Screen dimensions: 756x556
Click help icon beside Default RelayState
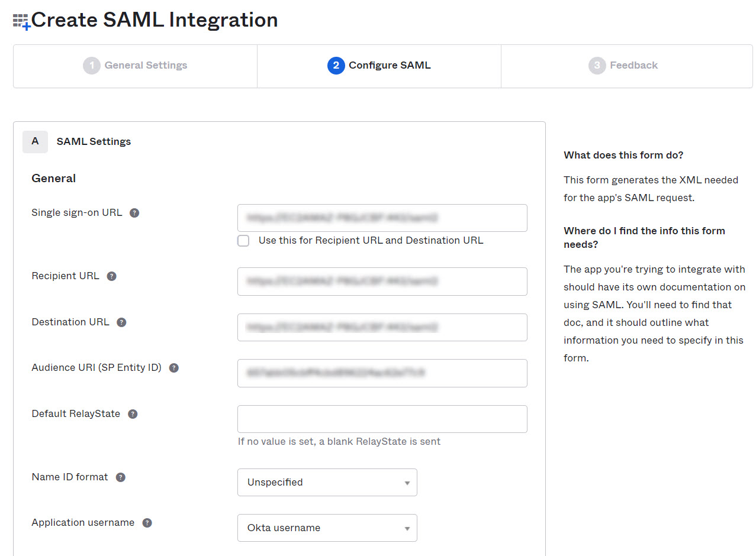(x=133, y=414)
